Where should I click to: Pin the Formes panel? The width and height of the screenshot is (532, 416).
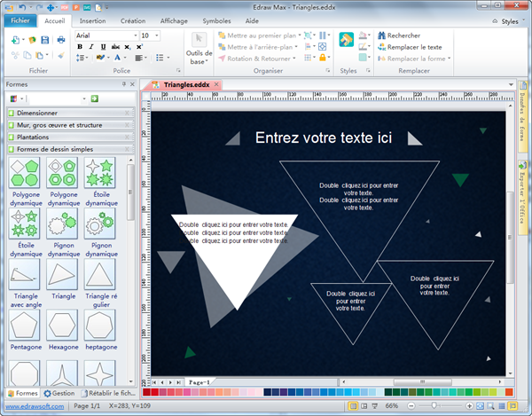coord(124,84)
